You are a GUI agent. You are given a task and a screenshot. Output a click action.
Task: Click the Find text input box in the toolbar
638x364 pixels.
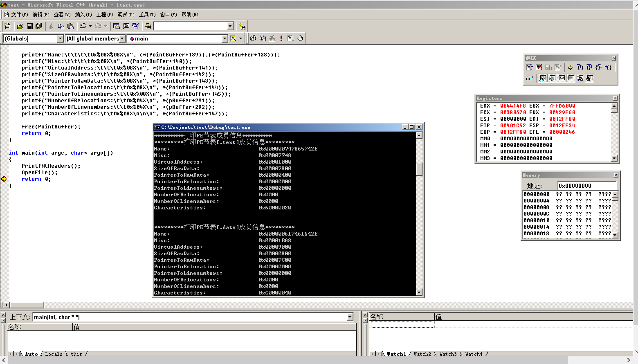[x=190, y=26]
